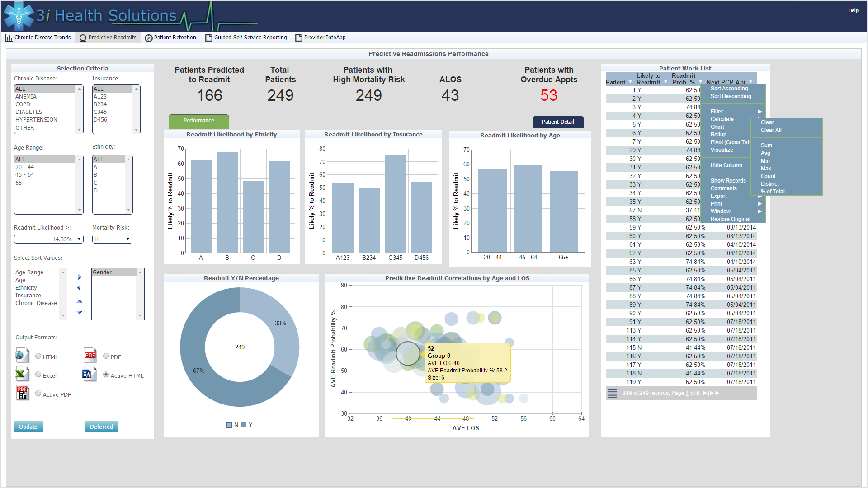The width and height of the screenshot is (868, 488).
Task: Choose Sort Descending from context menu
Action: pos(730,96)
